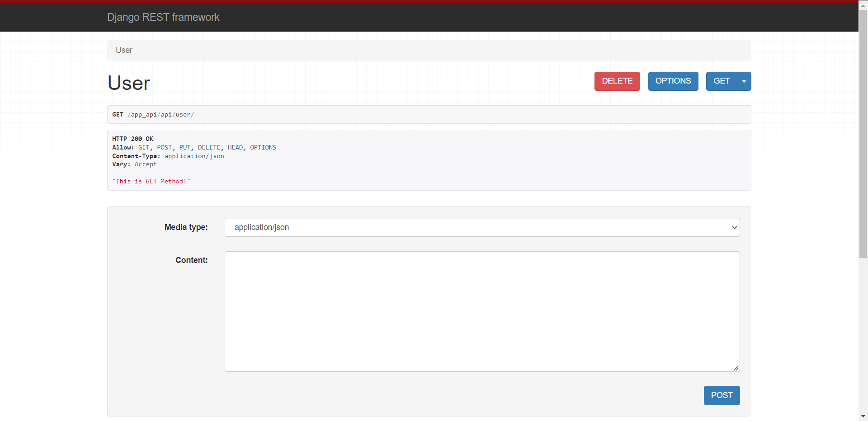Click the Media type label
This screenshot has width=868, height=421.
[186, 227]
